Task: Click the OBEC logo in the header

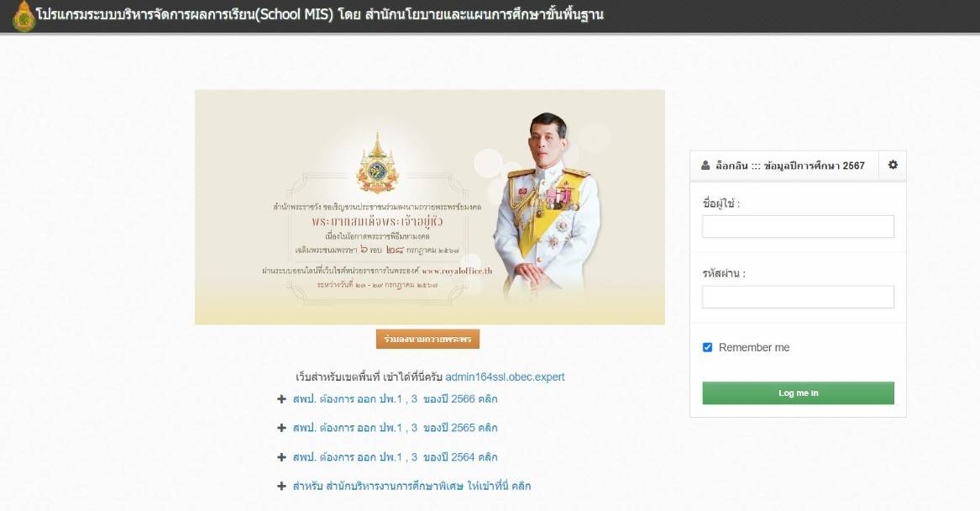Action: coord(24,16)
